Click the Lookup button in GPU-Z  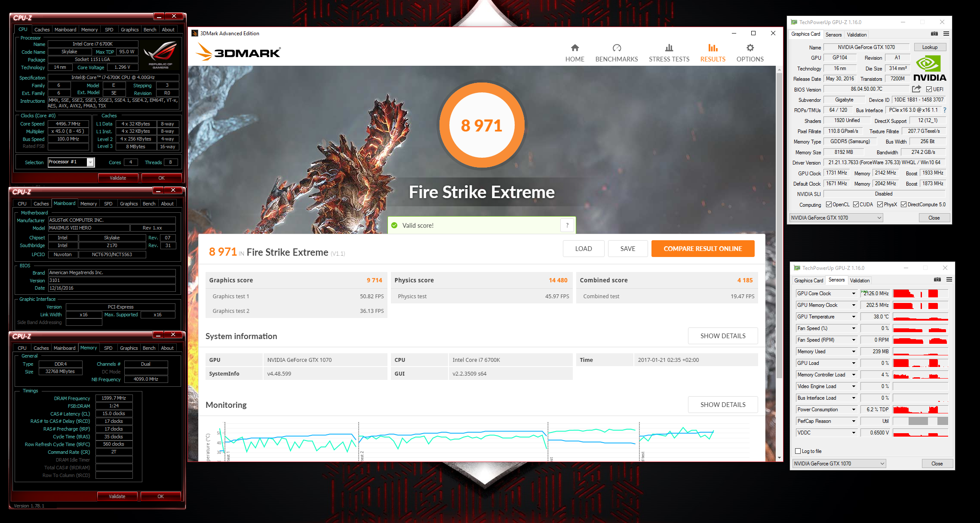click(930, 47)
